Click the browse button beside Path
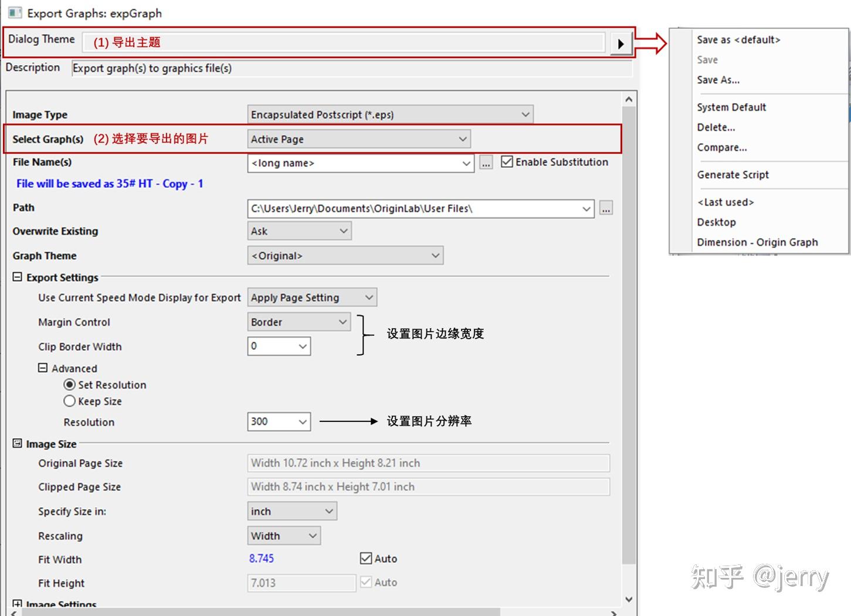851x616 pixels. tap(606, 208)
